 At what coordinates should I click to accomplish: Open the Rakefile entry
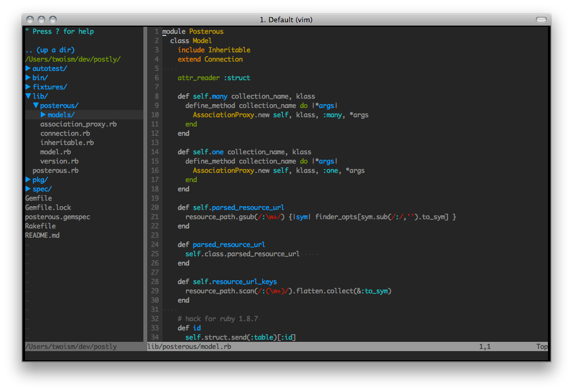[x=40, y=226]
